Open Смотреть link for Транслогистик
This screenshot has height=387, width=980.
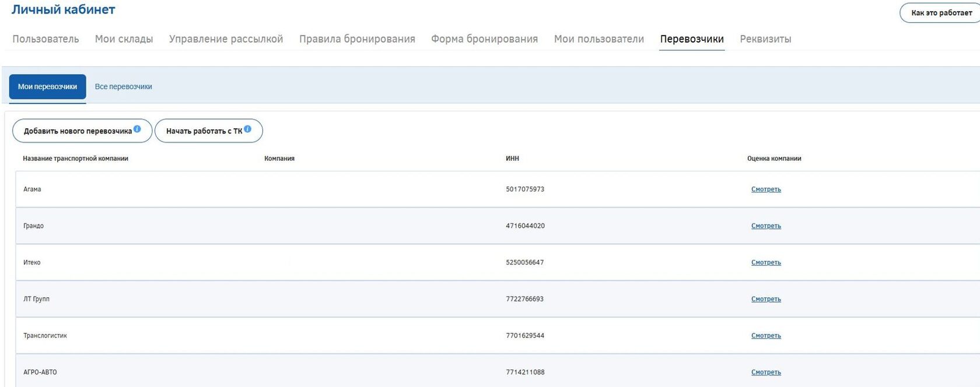pyautogui.click(x=766, y=336)
